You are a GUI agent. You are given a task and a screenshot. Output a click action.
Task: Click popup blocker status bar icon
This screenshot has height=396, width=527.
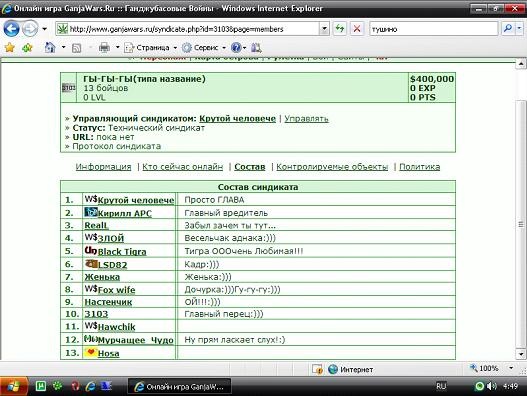[317, 369]
